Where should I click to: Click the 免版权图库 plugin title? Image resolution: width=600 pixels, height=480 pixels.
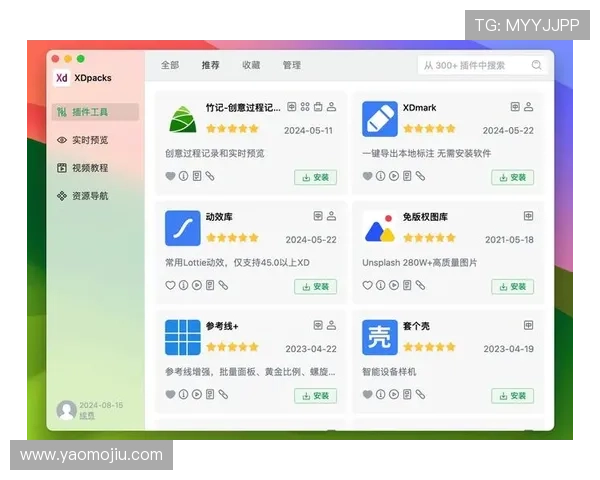point(425,217)
